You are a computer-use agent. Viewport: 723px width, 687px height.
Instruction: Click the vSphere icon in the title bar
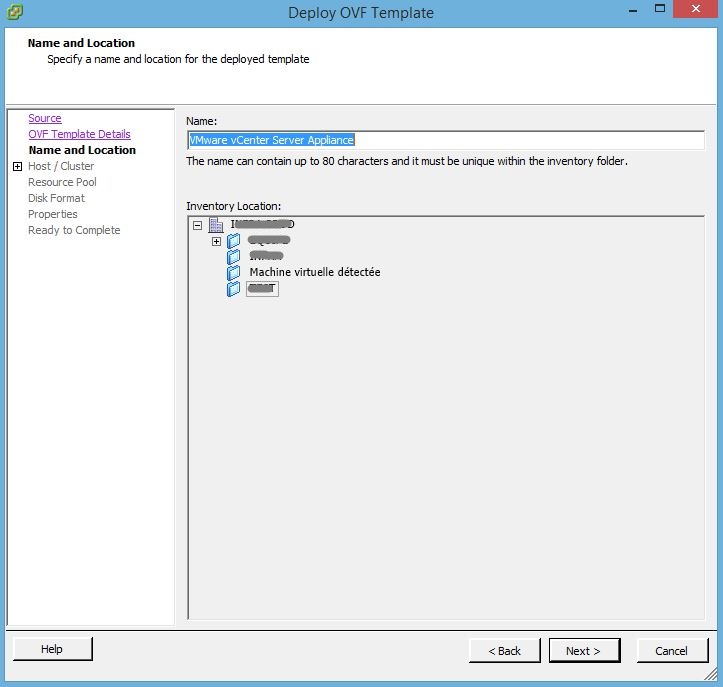click(x=15, y=12)
